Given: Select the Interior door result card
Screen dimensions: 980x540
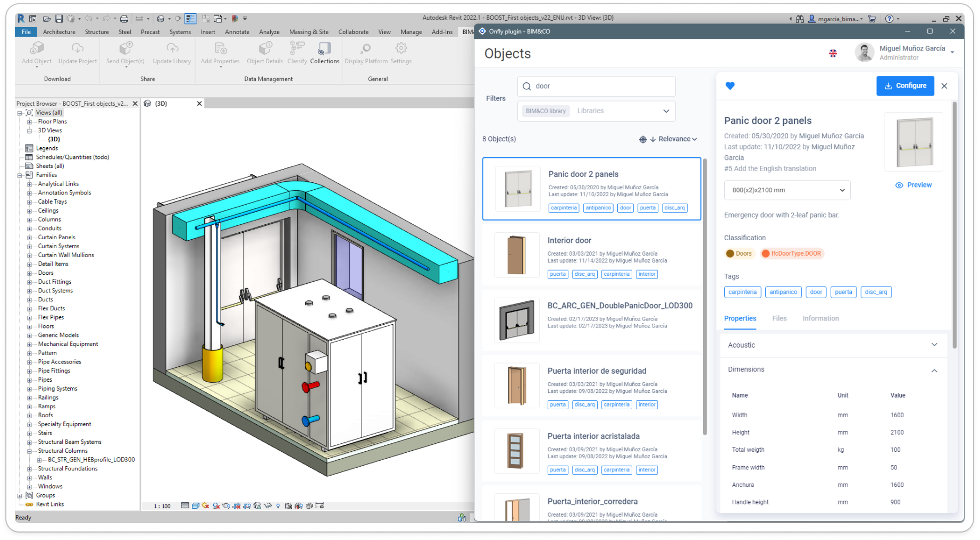Looking at the screenshot, I should tap(591, 256).
